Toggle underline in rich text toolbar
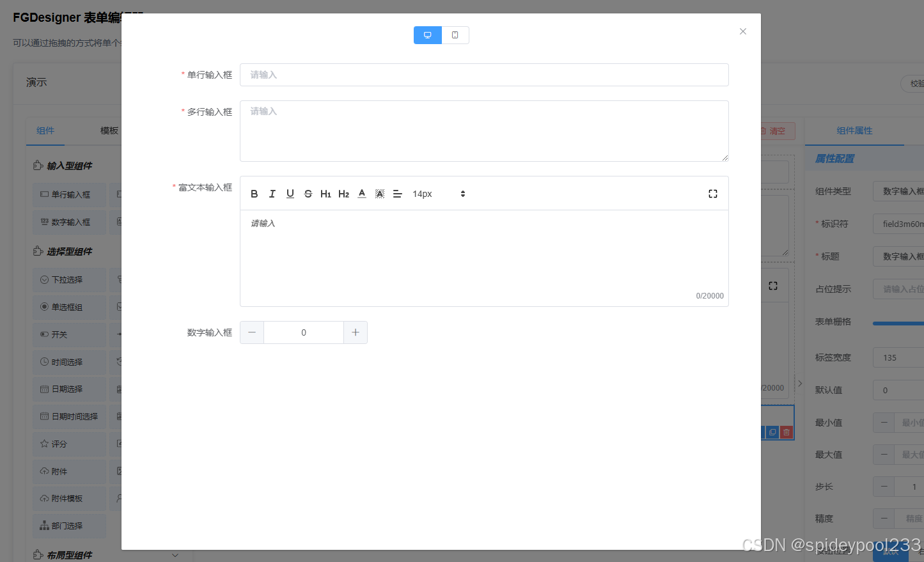The width and height of the screenshot is (924, 562). click(x=290, y=194)
